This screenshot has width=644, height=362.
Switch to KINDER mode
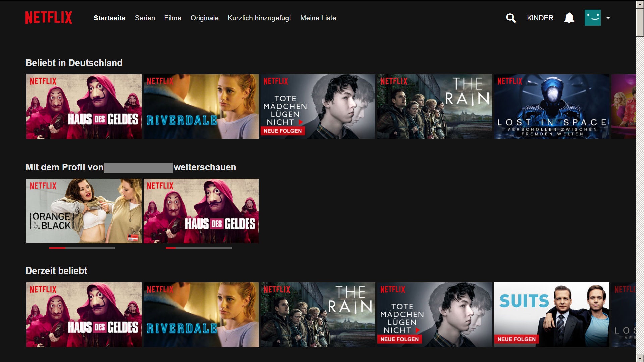coord(540,18)
